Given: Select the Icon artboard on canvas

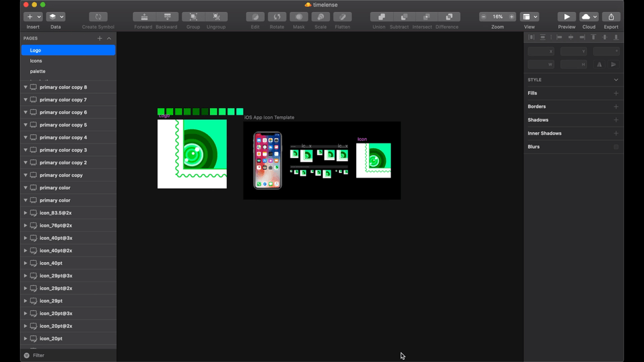Looking at the screenshot, I should pyautogui.click(x=374, y=160).
